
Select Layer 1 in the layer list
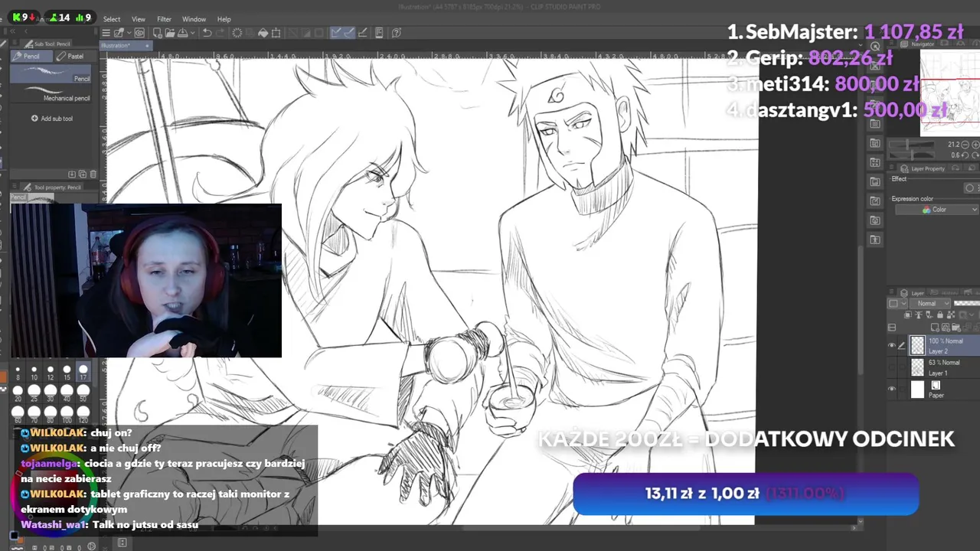(943, 367)
